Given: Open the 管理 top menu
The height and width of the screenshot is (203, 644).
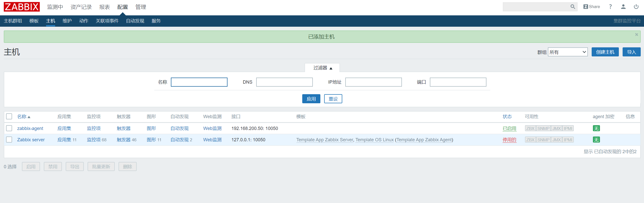Looking at the screenshot, I should pyautogui.click(x=141, y=7).
